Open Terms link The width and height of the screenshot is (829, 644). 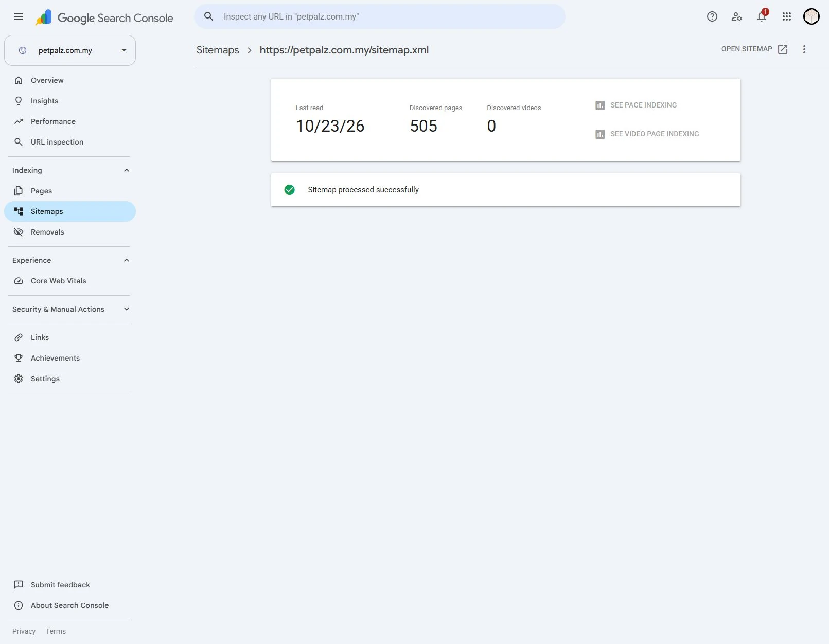[56, 631]
